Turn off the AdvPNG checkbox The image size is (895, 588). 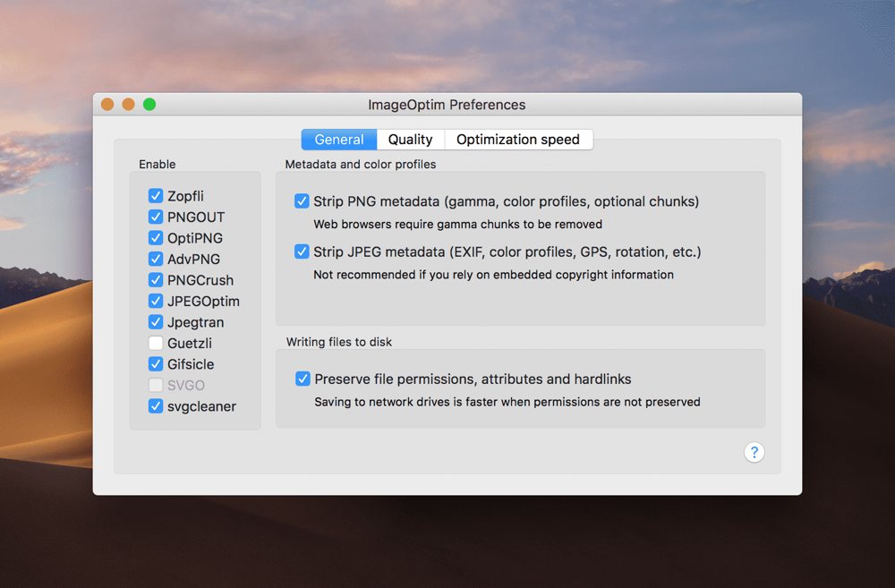(155, 260)
